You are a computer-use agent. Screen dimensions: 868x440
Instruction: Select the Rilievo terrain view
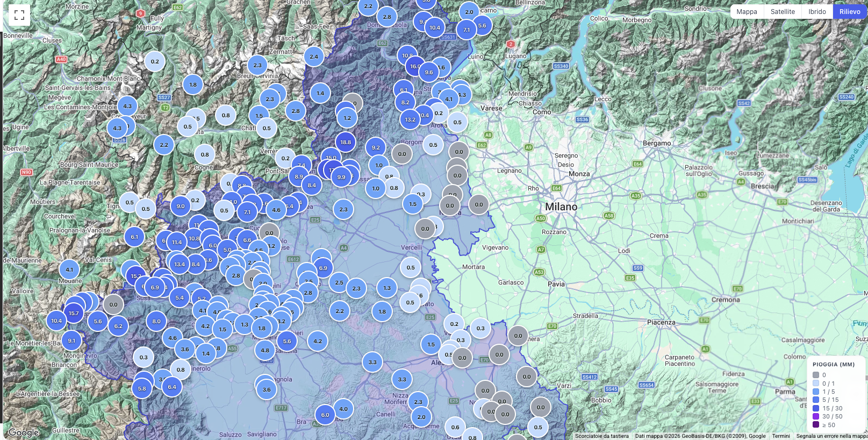pos(850,12)
